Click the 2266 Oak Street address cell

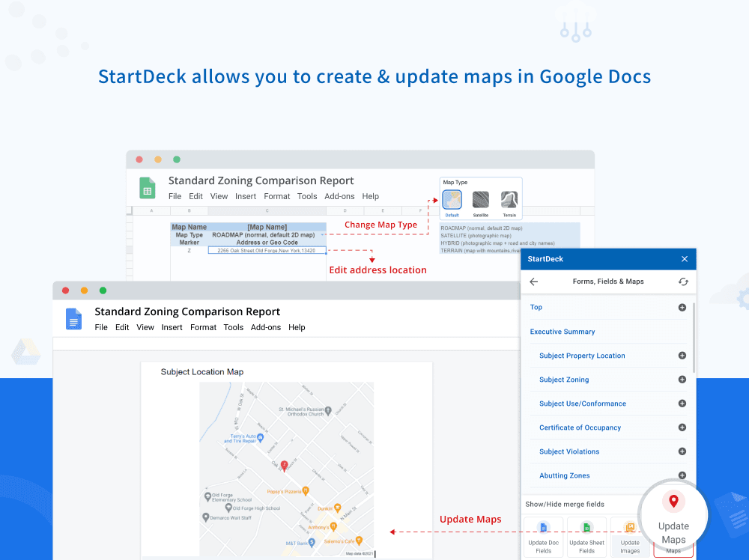(267, 250)
